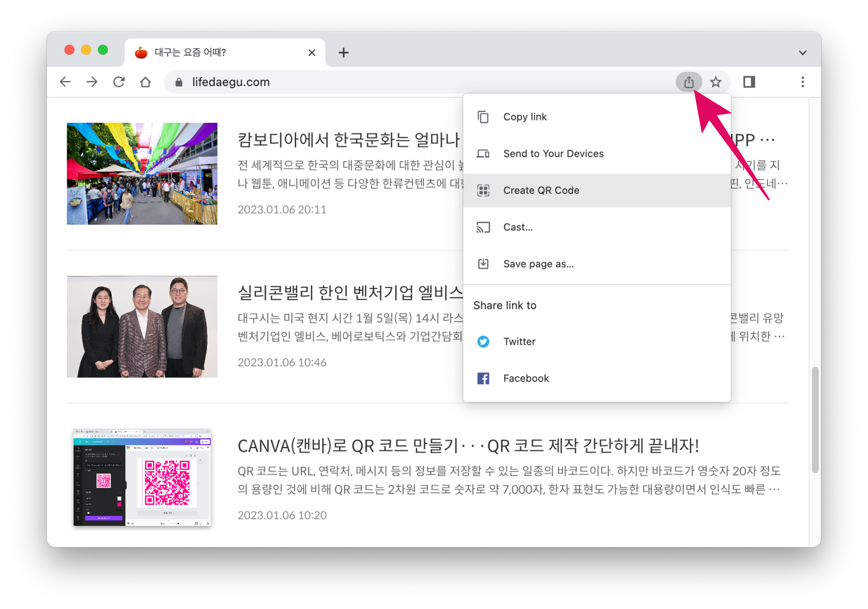Open the Chrome three-dot menu

(x=802, y=82)
